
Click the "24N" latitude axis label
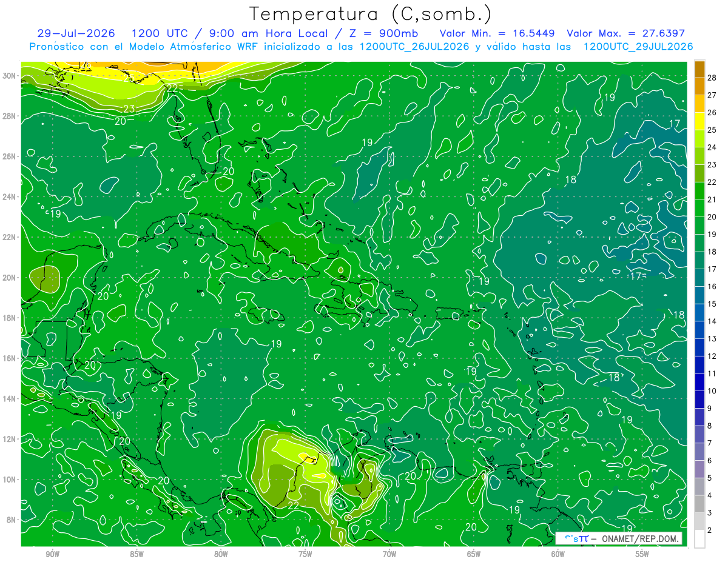pyautogui.click(x=10, y=197)
